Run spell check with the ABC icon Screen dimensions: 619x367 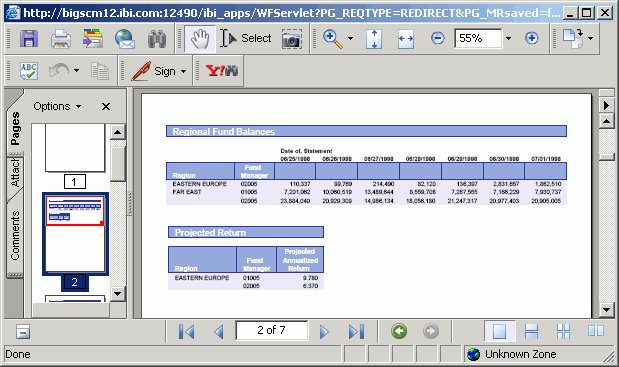click(29, 71)
